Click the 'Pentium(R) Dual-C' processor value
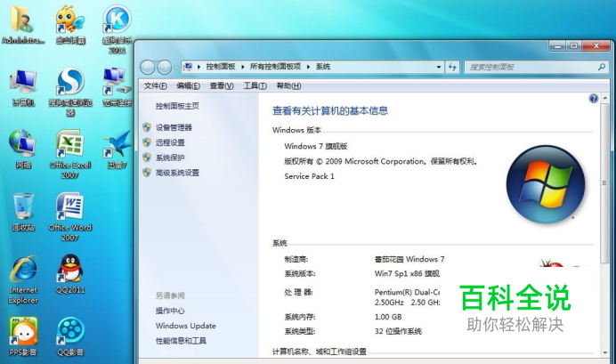 click(407, 292)
